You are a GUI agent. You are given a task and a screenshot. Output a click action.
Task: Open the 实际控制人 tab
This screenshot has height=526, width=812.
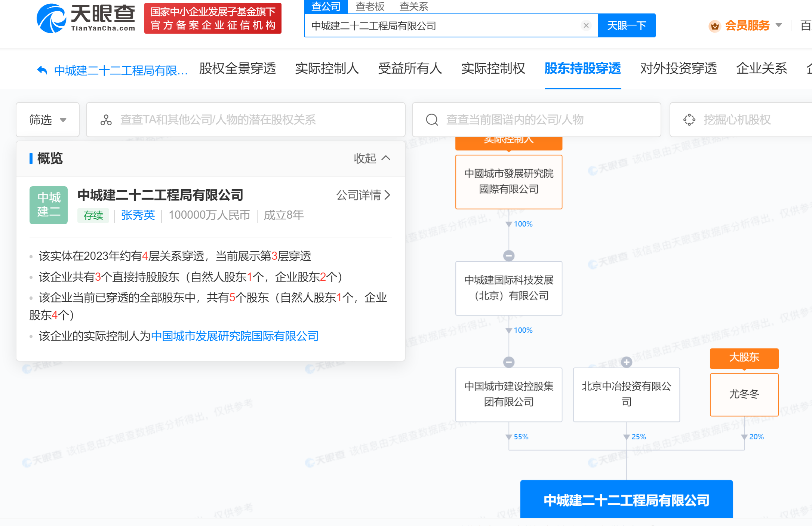tap(327, 68)
